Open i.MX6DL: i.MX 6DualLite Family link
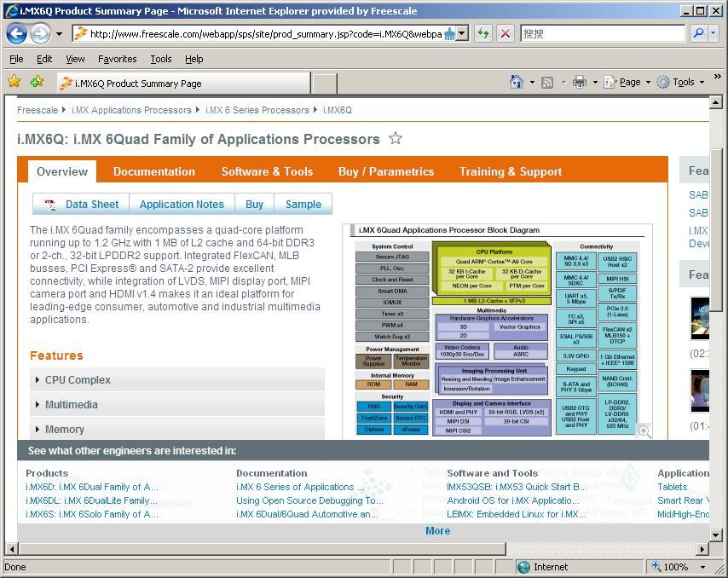The height and width of the screenshot is (578, 728). point(91,500)
